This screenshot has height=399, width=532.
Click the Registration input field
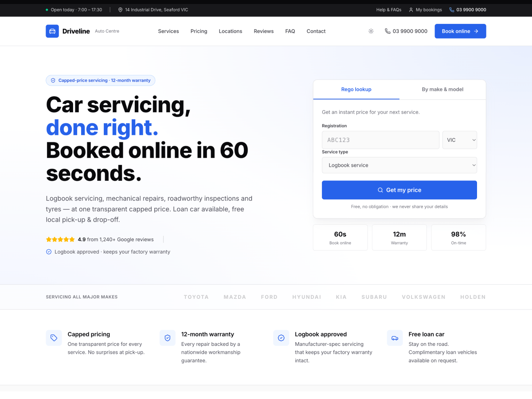click(x=380, y=140)
